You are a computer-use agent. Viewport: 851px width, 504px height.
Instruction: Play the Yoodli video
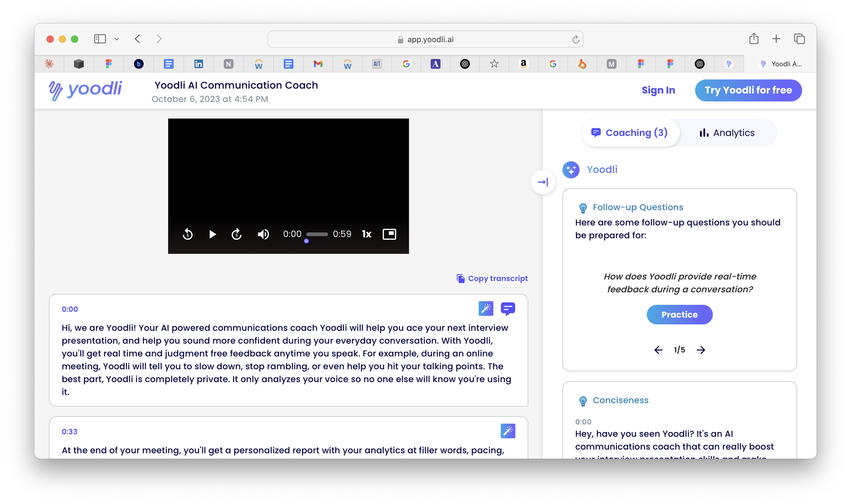pyautogui.click(x=212, y=234)
